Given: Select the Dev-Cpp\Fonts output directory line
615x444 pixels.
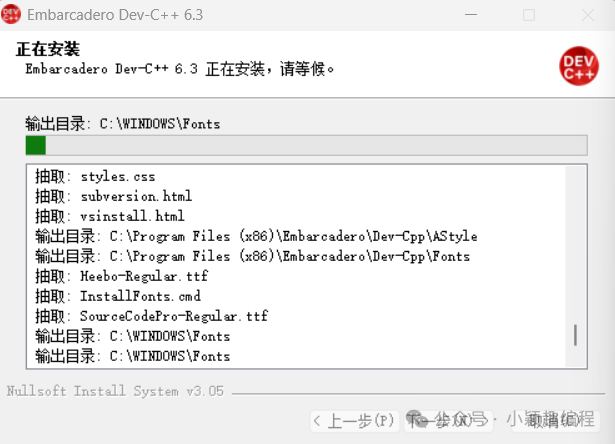Looking at the screenshot, I should 253,256.
